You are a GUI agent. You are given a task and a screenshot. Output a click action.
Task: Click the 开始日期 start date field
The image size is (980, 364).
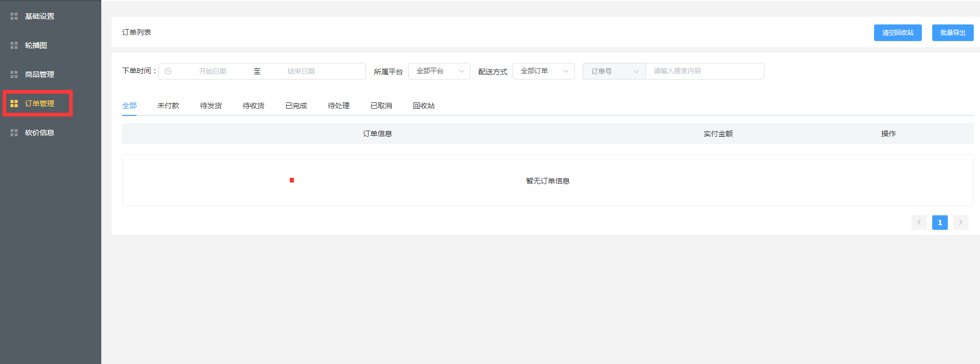click(213, 71)
